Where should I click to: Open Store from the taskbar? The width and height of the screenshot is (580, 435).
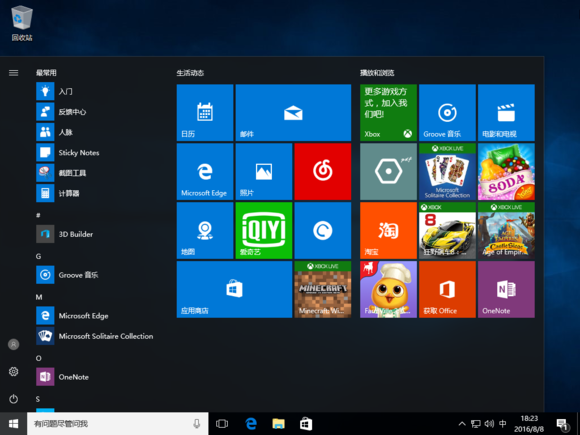tap(306, 424)
